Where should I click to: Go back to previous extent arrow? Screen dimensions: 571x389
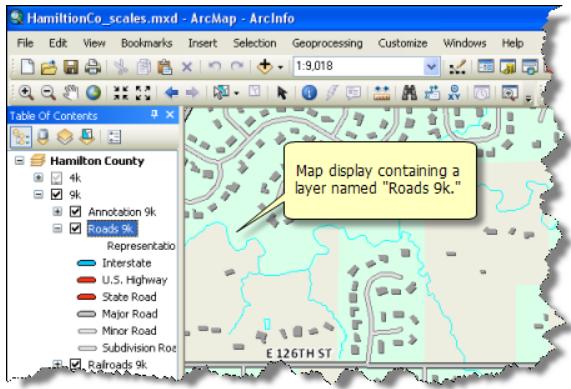tap(172, 93)
